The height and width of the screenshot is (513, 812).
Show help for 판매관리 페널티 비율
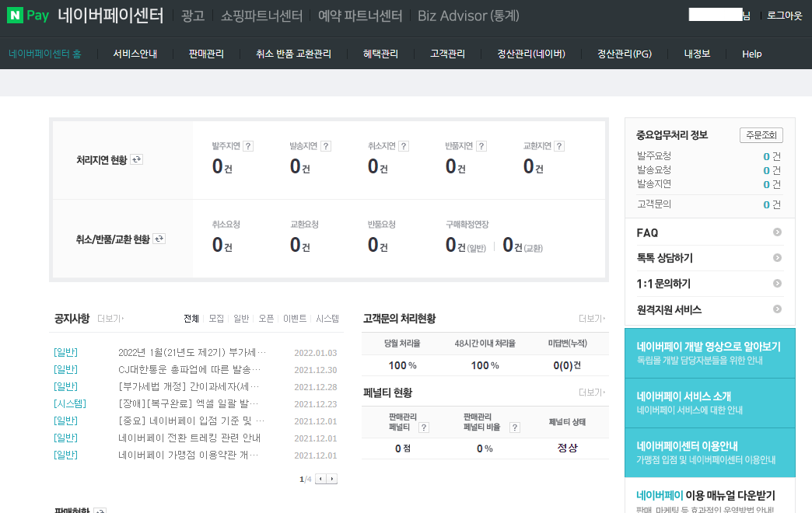coord(514,427)
